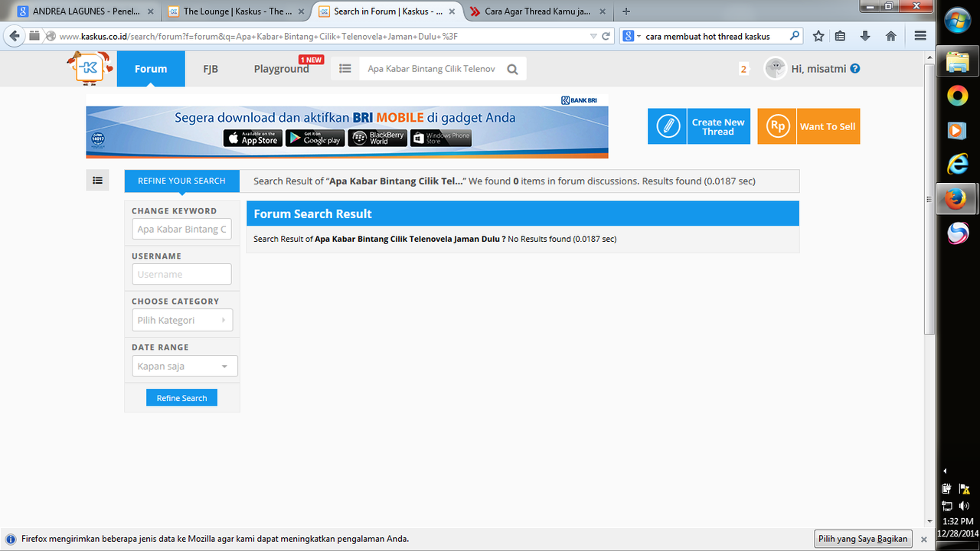
Task: Open the Playground tab
Action: tap(282, 69)
